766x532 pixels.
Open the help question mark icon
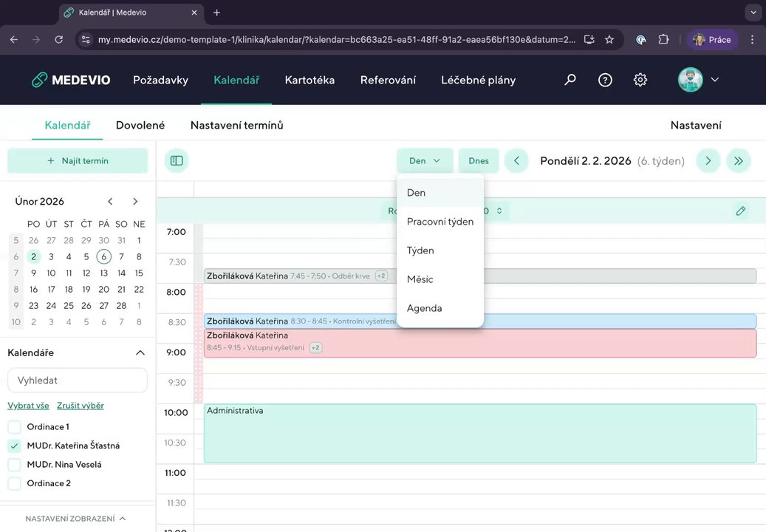pyautogui.click(x=605, y=80)
